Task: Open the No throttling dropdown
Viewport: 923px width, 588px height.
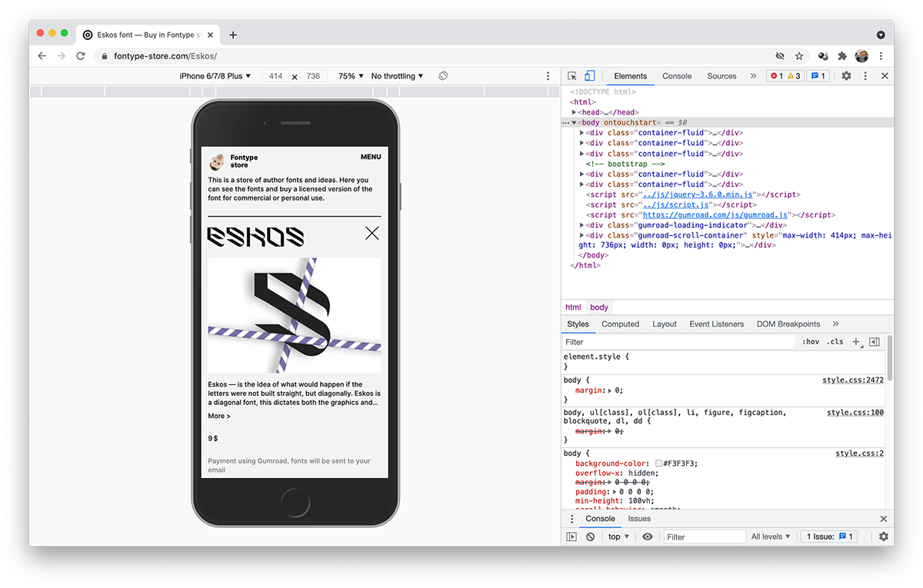Action: click(397, 76)
